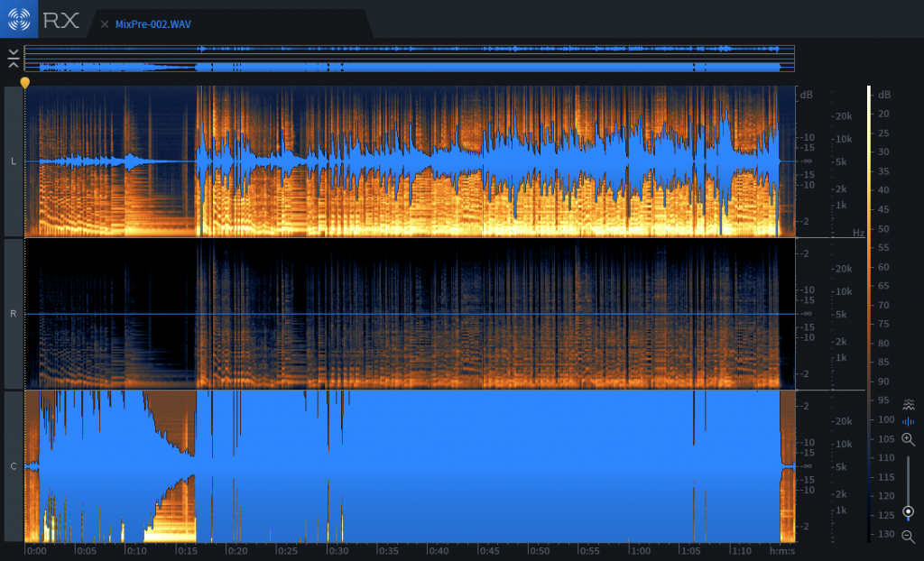This screenshot has height=561, width=924.
Task: Click the 0:40 mark on the time ruler
Action: pos(439,551)
